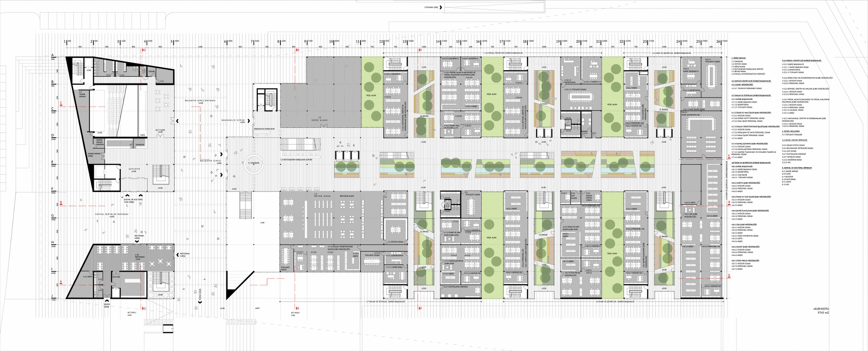Click legend heading Emlak ve İstimlak Dairesi Başkanlığı

pyautogui.click(x=750, y=95)
